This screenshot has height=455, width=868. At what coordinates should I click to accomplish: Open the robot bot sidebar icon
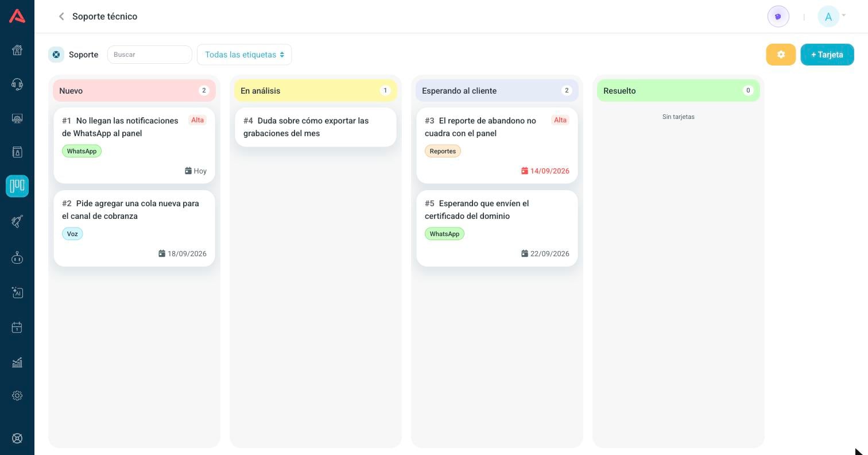click(x=17, y=257)
